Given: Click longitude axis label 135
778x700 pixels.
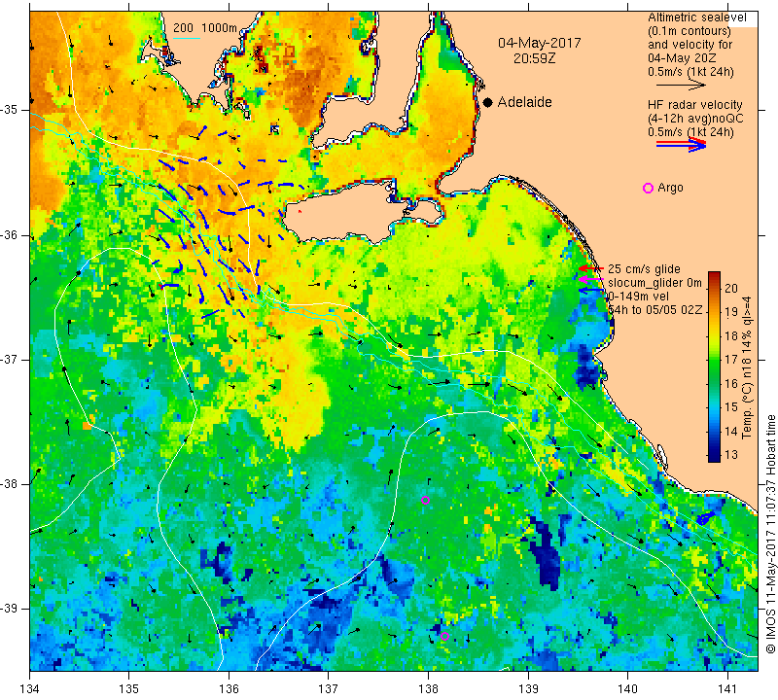Looking at the screenshot, I should tap(129, 688).
